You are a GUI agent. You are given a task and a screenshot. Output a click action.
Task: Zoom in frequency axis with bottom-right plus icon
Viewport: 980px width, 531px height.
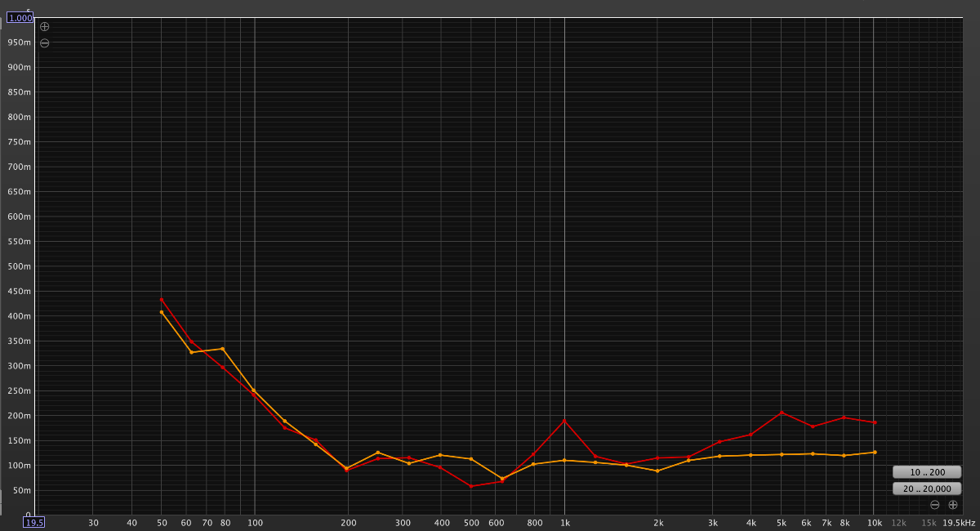click(952, 505)
